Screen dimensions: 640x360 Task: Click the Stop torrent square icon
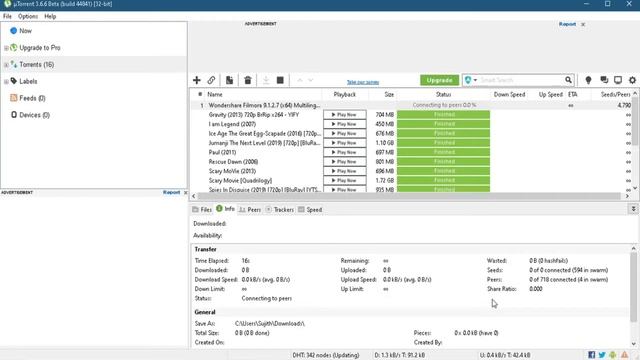click(x=280, y=80)
